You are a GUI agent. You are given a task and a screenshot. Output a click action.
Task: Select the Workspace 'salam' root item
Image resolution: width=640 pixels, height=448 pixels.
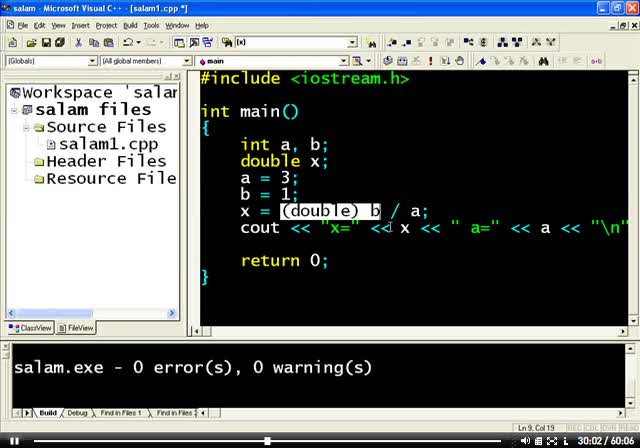tap(100, 93)
